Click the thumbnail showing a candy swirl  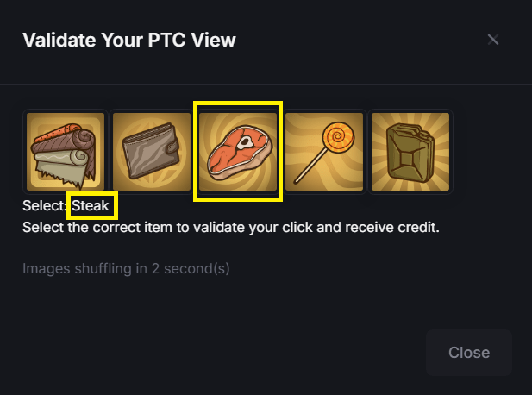pyautogui.click(x=324, y=152)
